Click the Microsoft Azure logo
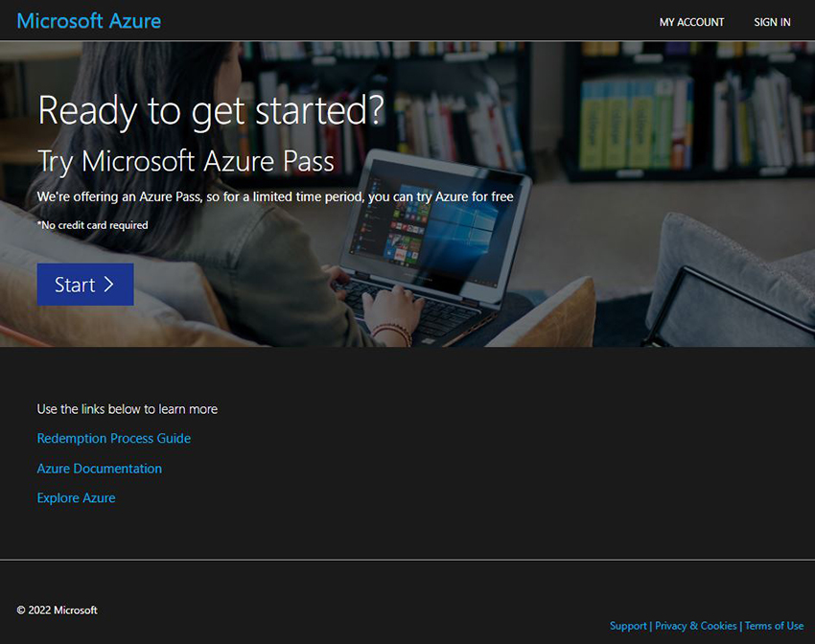Image resolution: width=815 pixels, height=644 pixels. coord(89,21)
